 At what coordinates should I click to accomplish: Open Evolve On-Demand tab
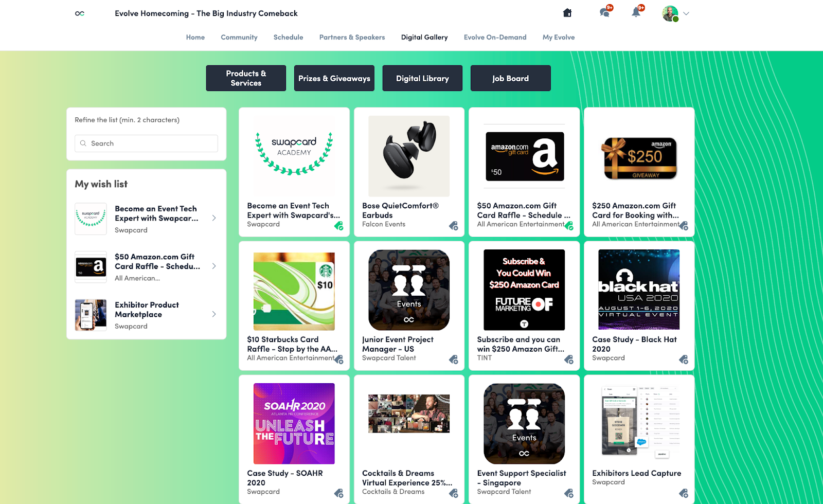point(495,37)
